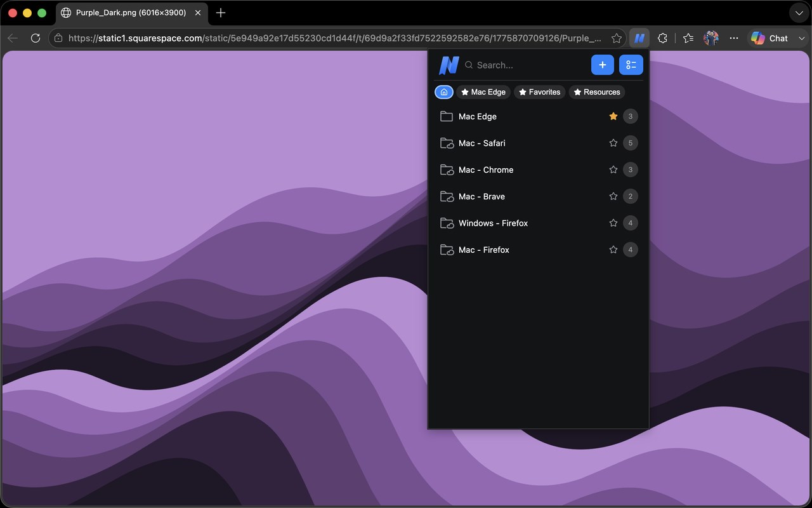The height and width of the screenshot is (508, 812).
Task: Click the address bar URL
Action: [x=334, y=38]
